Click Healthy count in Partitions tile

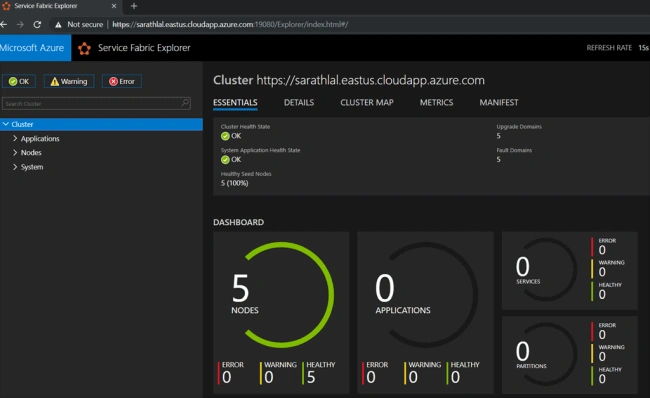coord(602,379)
